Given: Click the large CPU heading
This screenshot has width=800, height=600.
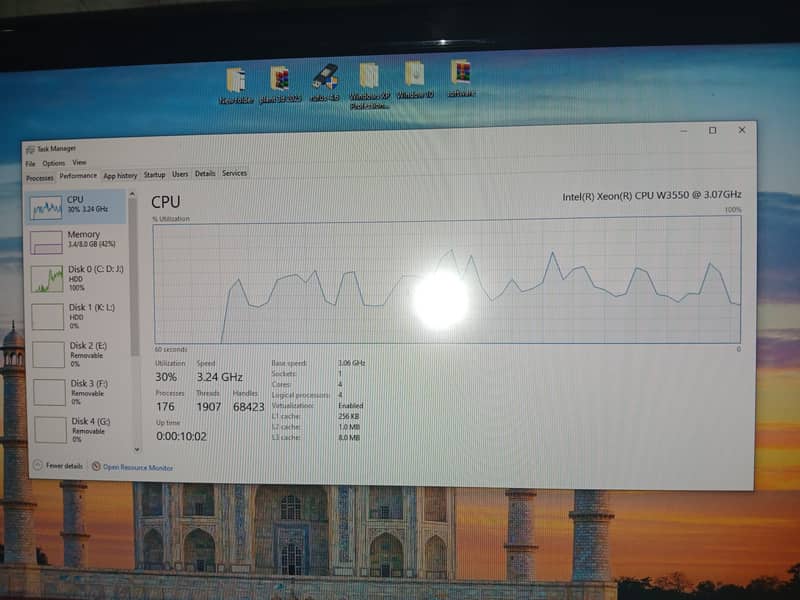Looking at the screenshot, I should 166,202.
